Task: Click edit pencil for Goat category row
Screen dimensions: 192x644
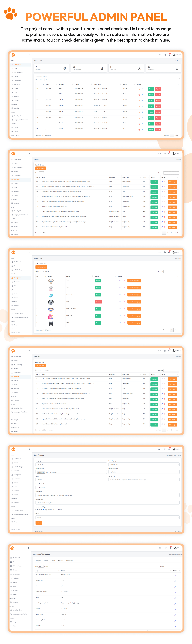Action: pos(120,280)
